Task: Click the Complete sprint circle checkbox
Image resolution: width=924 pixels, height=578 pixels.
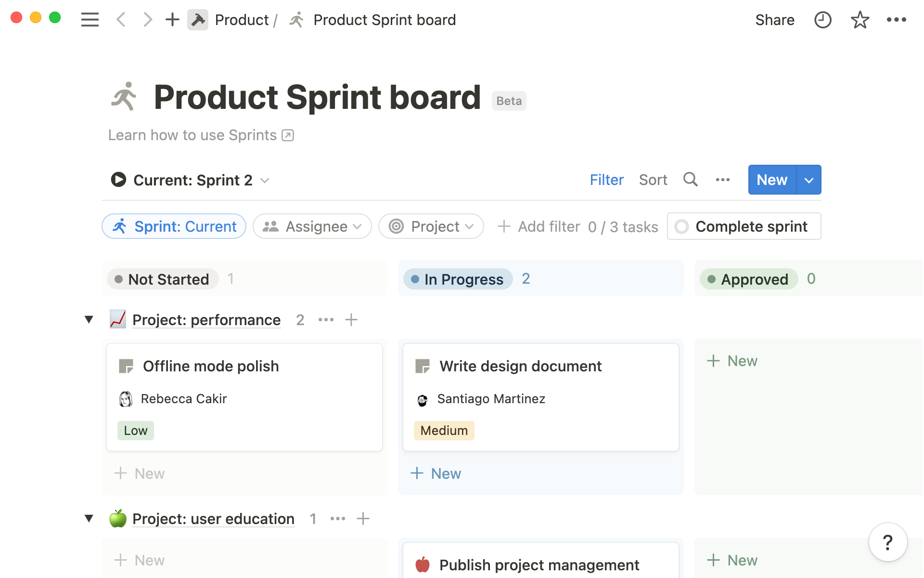Action: pos(682,226)
